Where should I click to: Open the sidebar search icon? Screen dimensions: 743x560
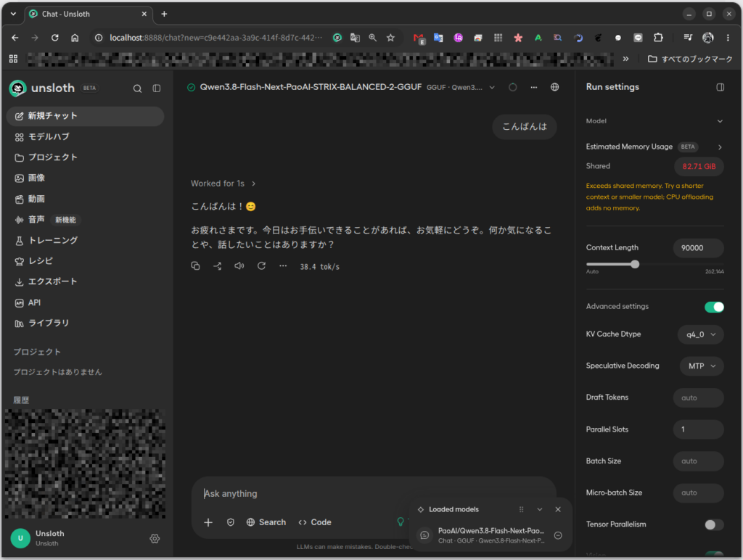[137, 88]
